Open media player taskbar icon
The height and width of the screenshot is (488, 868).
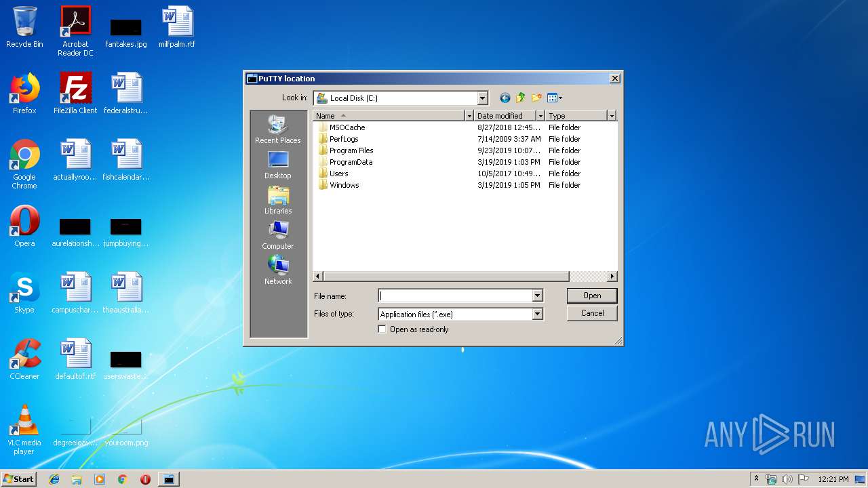100,479
